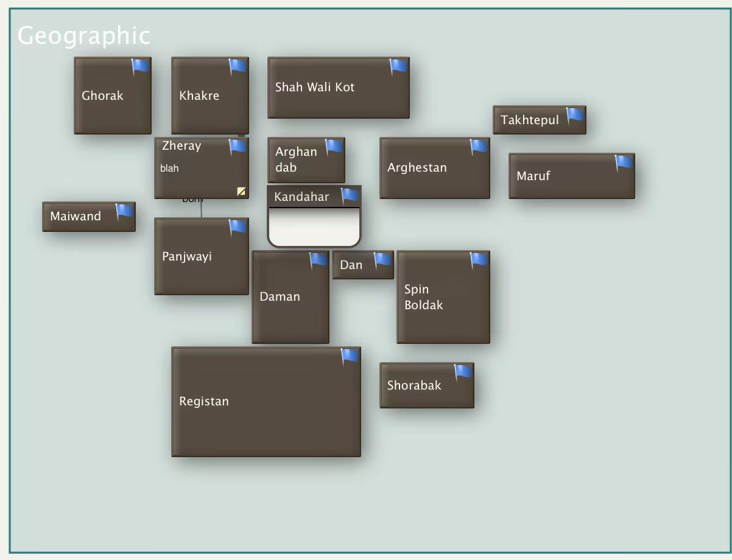
Task: Click the blue flag on Takhtepul note
Action: (575, 115)
